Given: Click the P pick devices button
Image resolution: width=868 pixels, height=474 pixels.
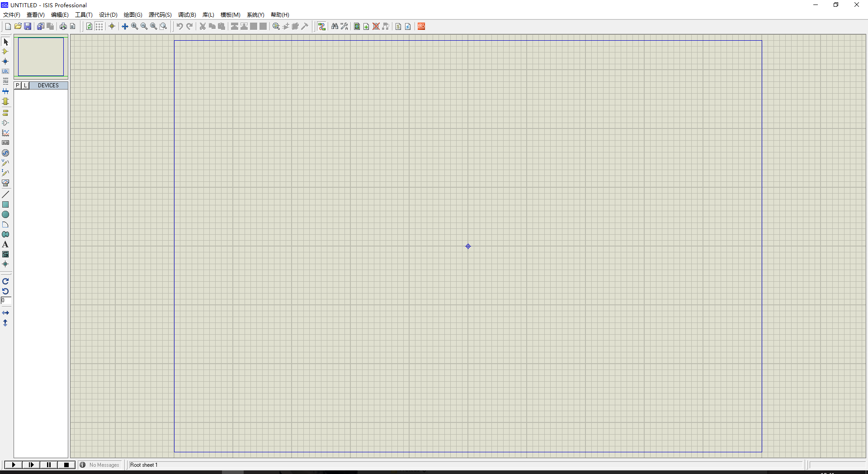Looking at the screenshot, I should 18,85.
